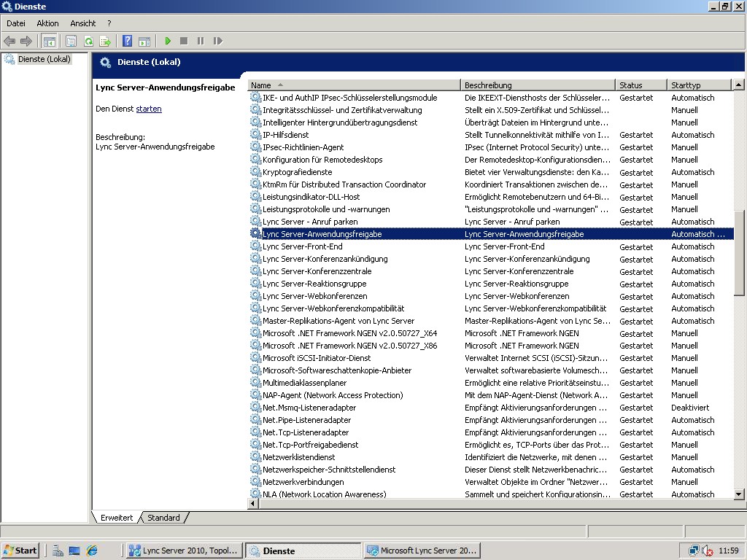
Task: Click 'Deaktiviert' start type cell
Action: tap(690, 407)
